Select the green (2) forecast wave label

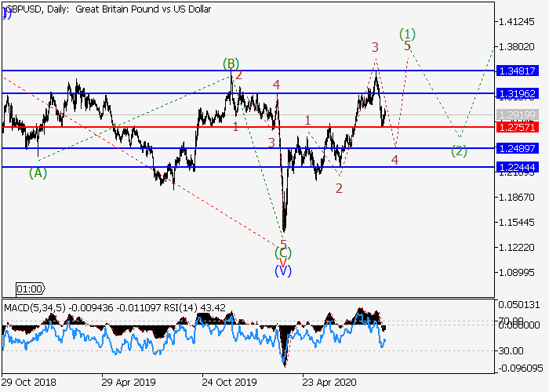(460, 151)
